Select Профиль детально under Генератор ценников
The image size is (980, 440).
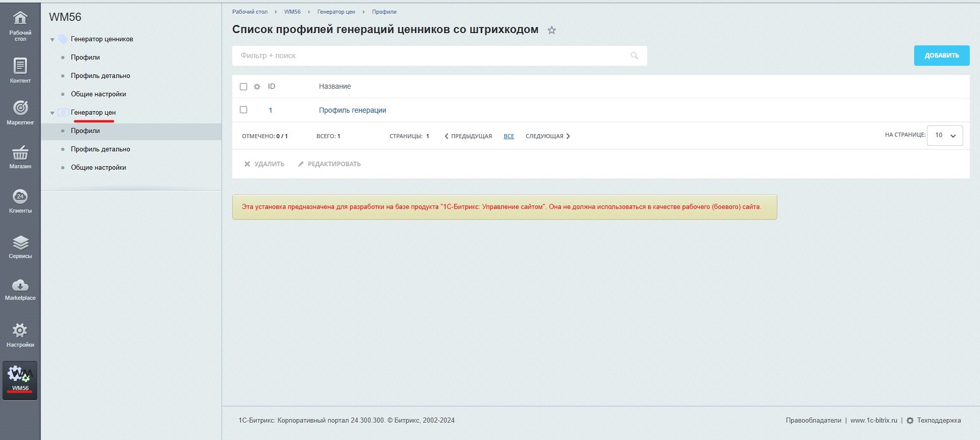(x=100, y=75)
